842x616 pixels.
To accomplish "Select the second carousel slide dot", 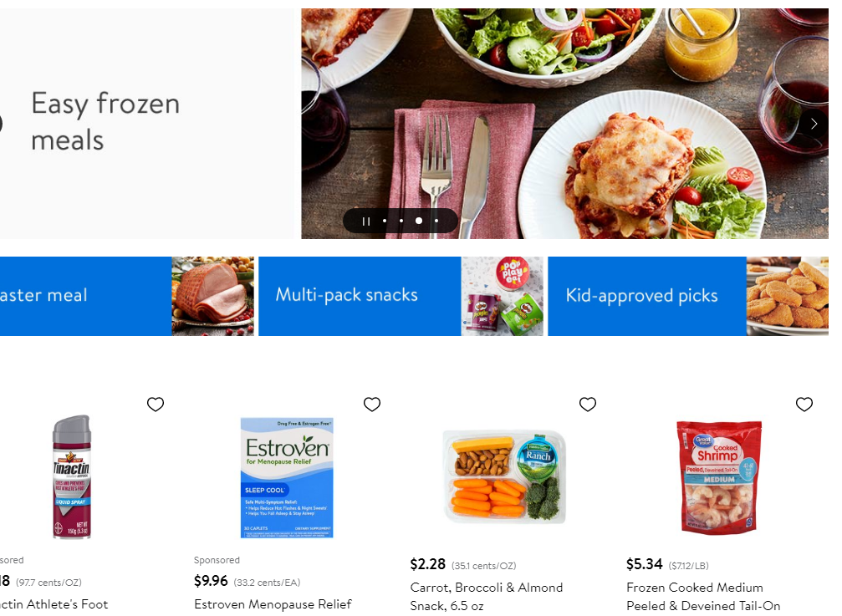I will [401, 221].
